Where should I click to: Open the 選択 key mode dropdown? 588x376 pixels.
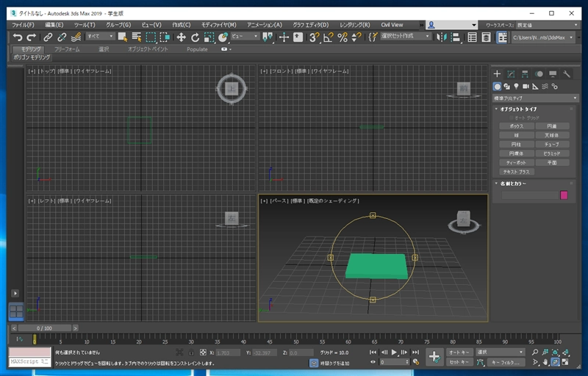coord(500,352)
